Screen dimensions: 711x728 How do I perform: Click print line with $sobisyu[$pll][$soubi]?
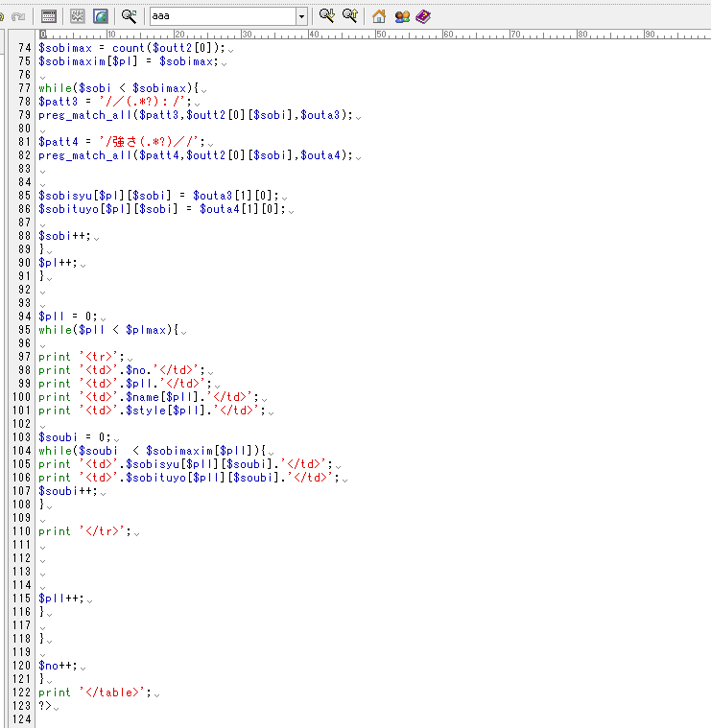[x=186, y=465]
